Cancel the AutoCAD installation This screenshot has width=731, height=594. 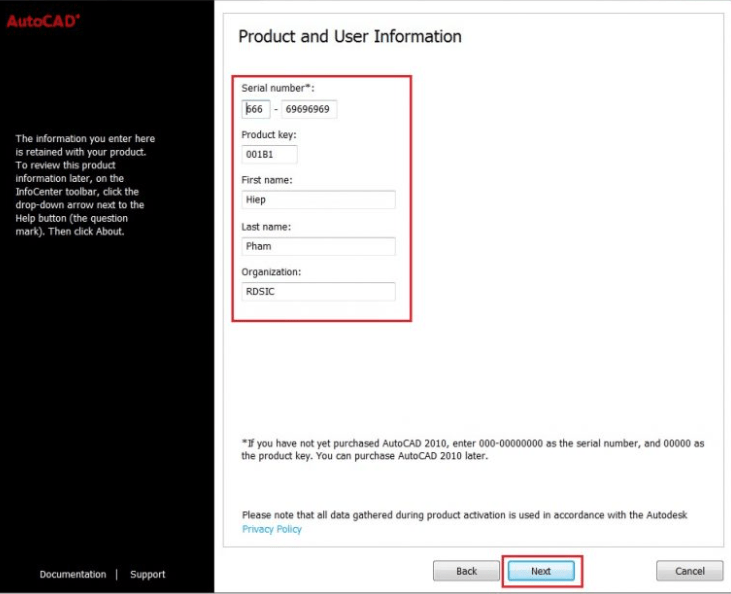[x=690, y=571]
